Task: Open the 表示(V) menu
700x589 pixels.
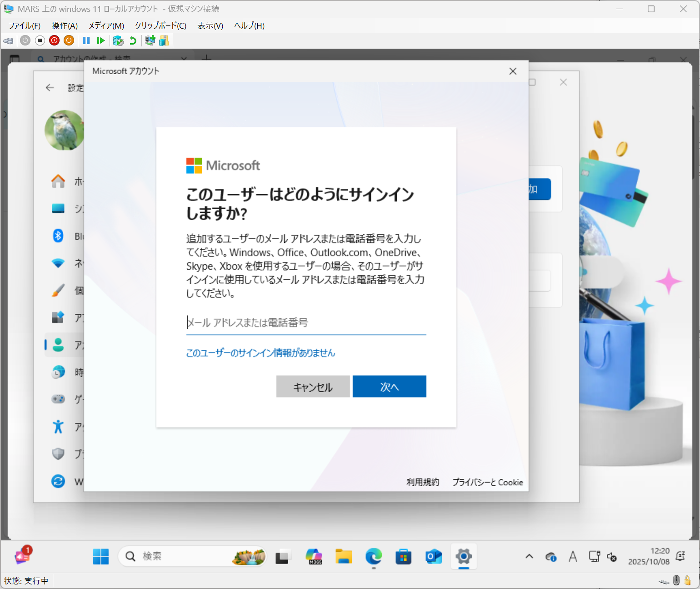Action: 210,25
